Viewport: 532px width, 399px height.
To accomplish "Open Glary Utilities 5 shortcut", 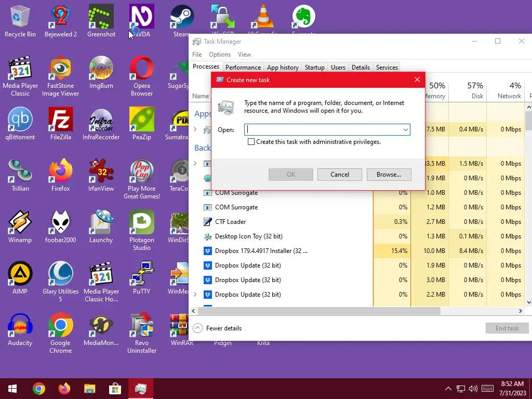I will tap(60, 282).
